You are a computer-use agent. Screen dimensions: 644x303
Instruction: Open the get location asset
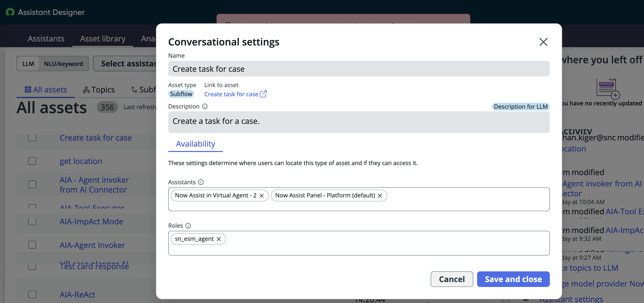(x=81, y=161)
